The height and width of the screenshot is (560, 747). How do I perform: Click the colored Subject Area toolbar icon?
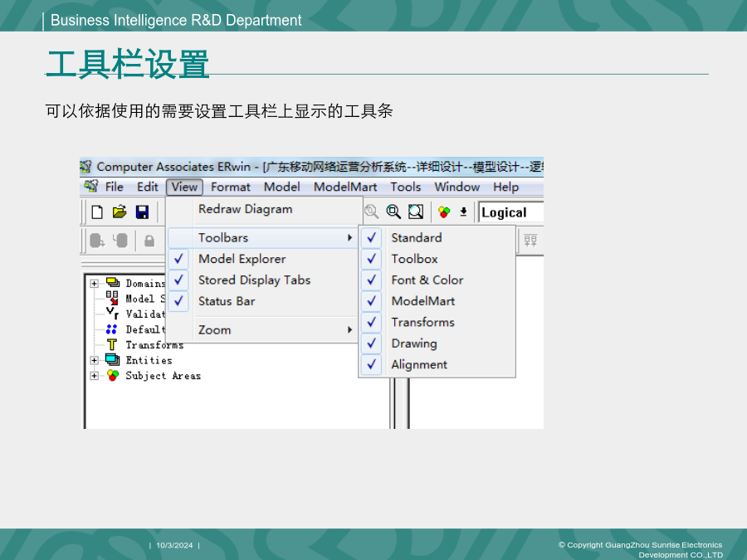444,212
